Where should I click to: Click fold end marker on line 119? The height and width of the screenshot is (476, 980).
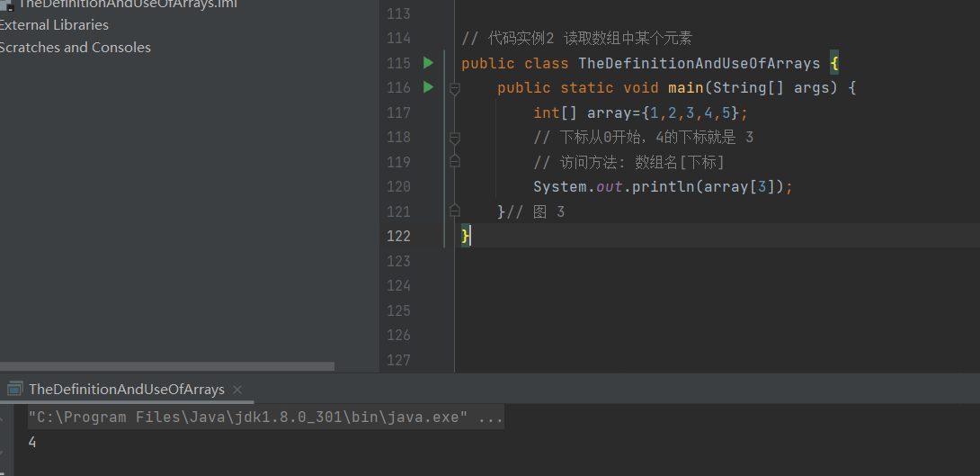click(x=455, y=161)
